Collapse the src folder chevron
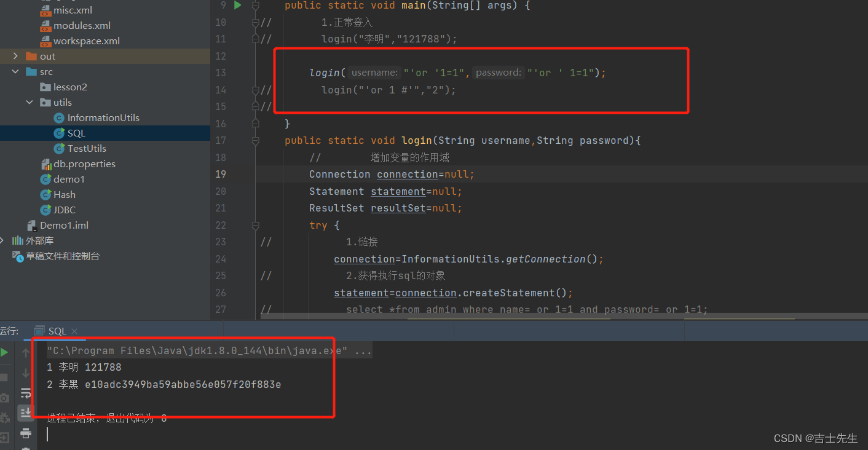This screenshot has height=450, width=868. tap(15, 72)
